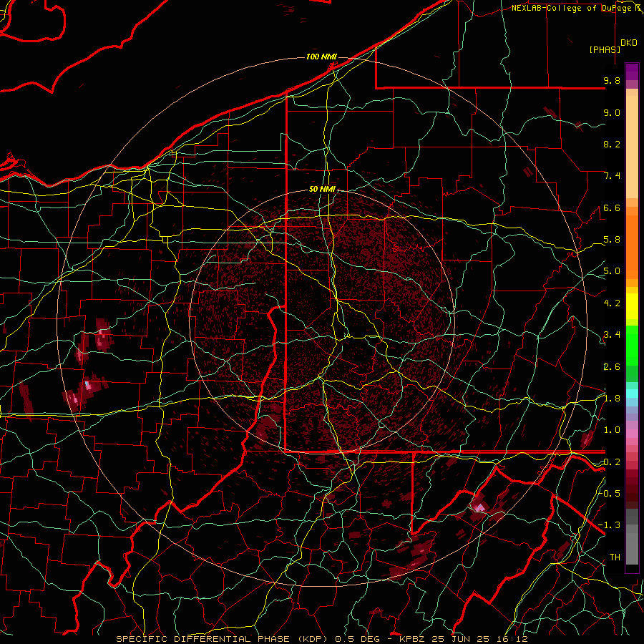This screenshot has width=644, height=644.
Task: Select the 0.2 legend value
Action: 612,462
